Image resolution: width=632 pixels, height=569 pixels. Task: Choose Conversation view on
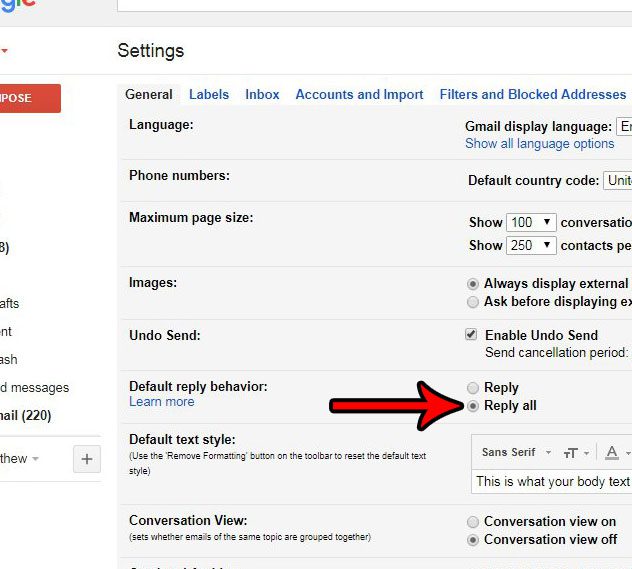tap(473, 522)
